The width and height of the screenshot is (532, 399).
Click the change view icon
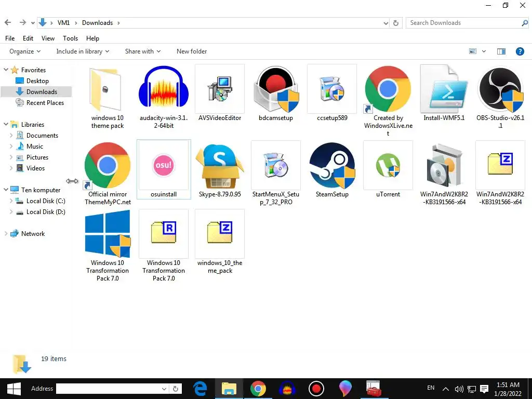473,51
